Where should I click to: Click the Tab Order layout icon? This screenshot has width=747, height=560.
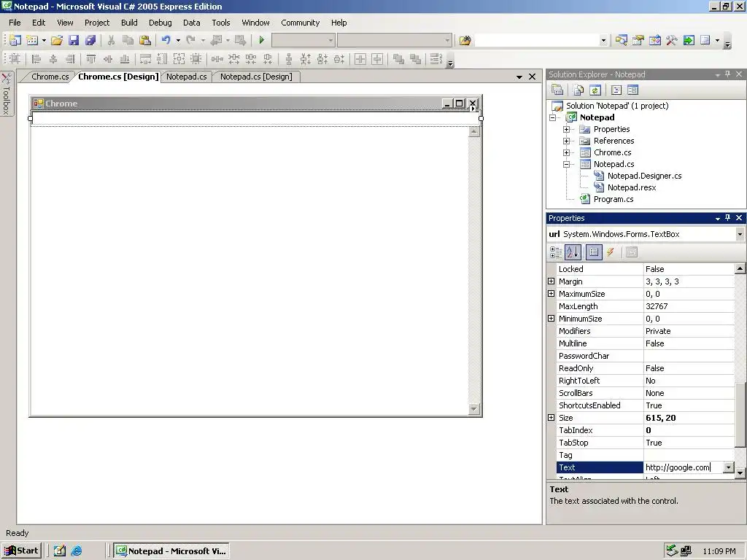(x=436, y=59)
